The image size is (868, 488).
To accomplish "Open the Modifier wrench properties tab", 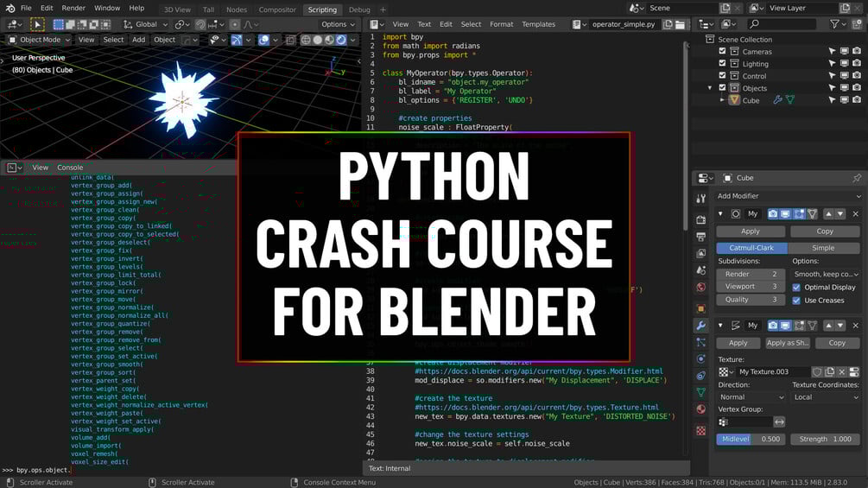I will click(x=700, y=326).
